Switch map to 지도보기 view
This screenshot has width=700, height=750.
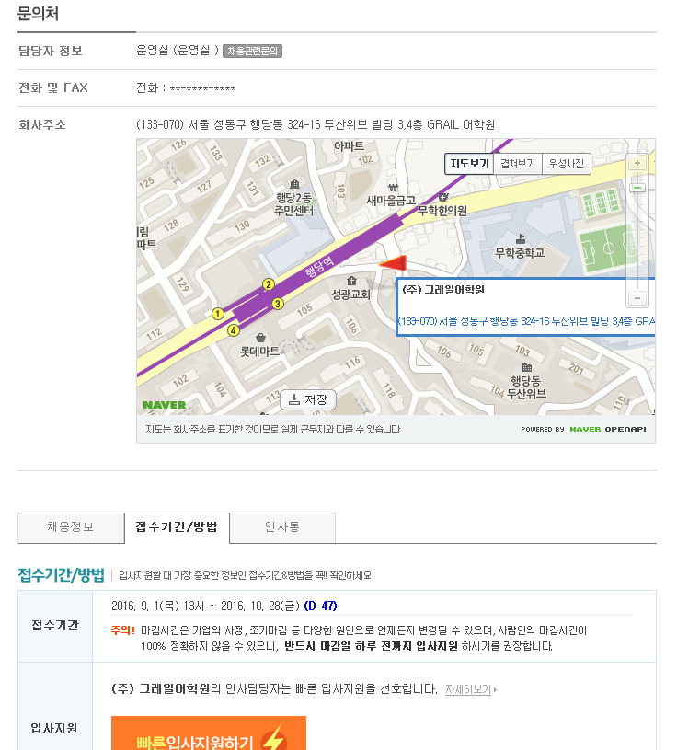pos(469,164)
